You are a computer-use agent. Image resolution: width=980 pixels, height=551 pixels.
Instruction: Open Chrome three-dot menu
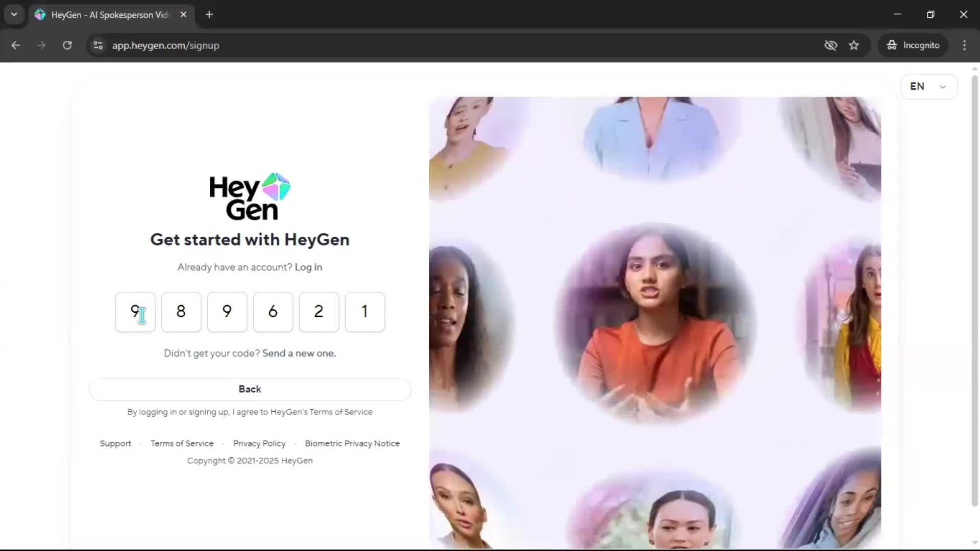964,45
